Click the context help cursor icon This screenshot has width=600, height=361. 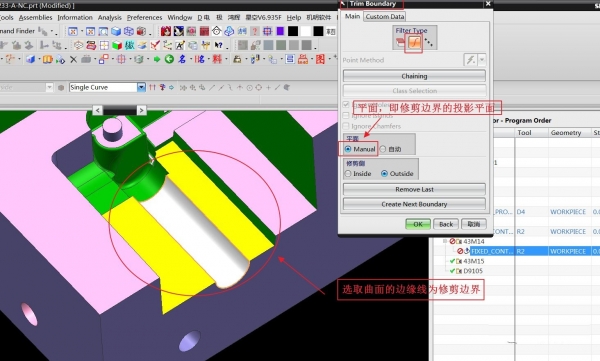click(218, 45)
